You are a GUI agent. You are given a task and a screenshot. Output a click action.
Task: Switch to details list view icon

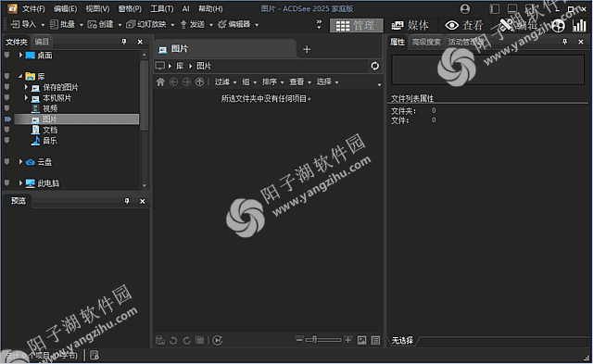375,340
